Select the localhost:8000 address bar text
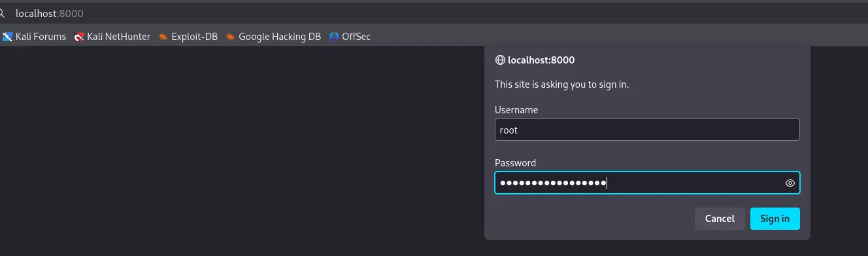This screenshot has height=256, width=868. coord(50,13)
